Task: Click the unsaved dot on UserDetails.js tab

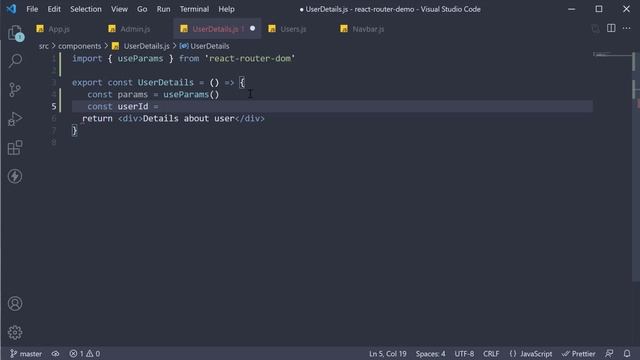Action: click(253, 28)
